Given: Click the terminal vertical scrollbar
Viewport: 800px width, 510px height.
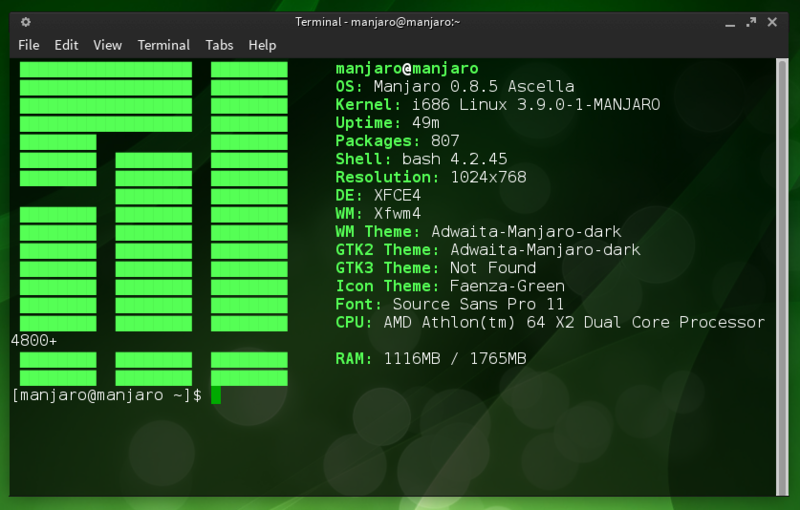Looking at the screenshot, I should point(782,277).
